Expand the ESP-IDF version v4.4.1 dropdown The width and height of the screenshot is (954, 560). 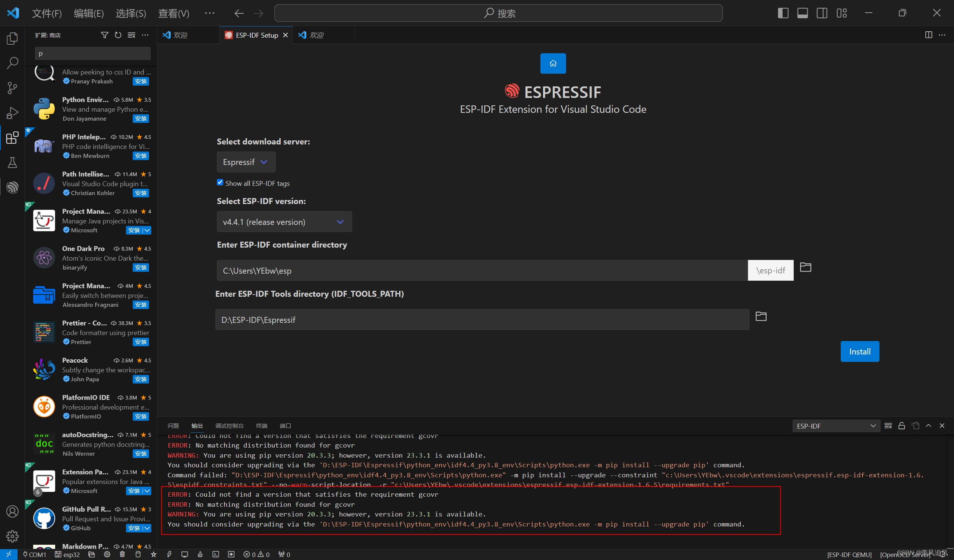coord(284,222)
